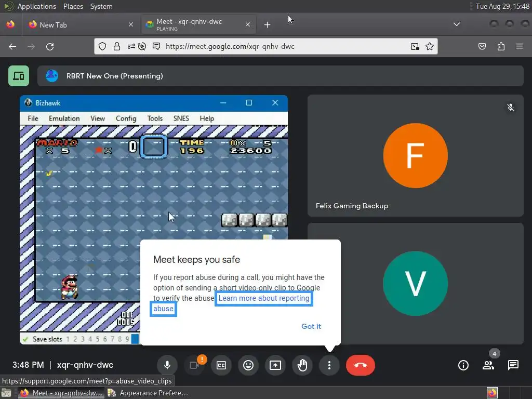
Task: Toggle closed captions button
Action: click(x=221, y=365)
